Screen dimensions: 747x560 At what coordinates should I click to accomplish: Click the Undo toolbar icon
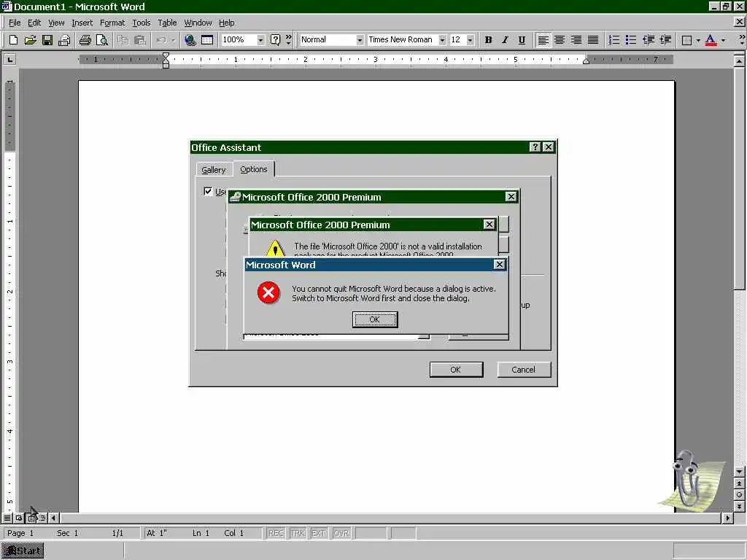point(161,40)
